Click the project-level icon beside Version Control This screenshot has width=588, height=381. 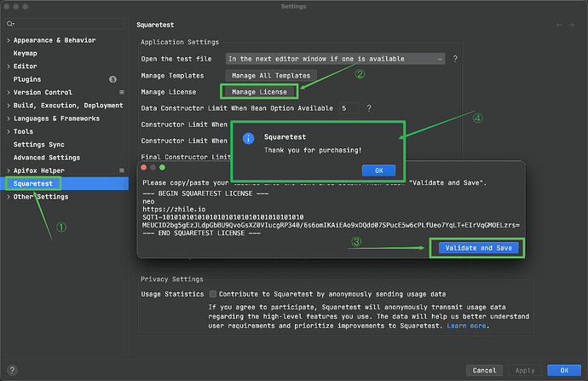[x=122, y=92]
